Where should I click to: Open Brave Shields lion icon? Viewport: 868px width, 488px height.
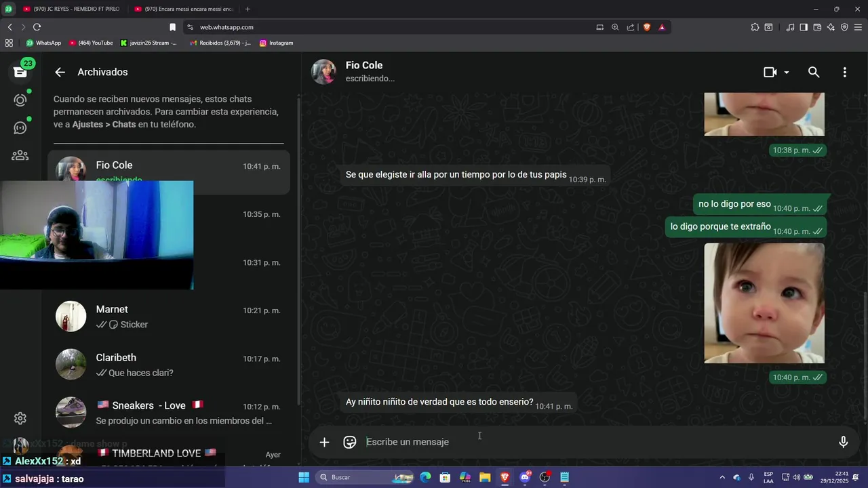click(646, 27)
